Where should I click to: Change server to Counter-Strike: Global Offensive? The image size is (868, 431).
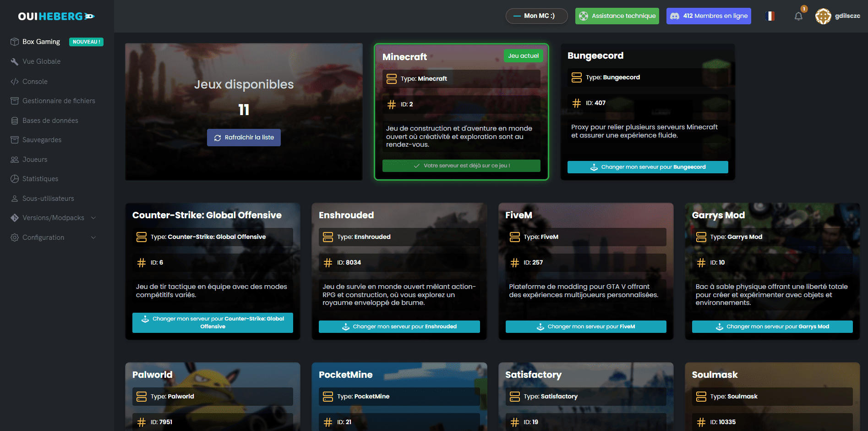click(213, 323)
